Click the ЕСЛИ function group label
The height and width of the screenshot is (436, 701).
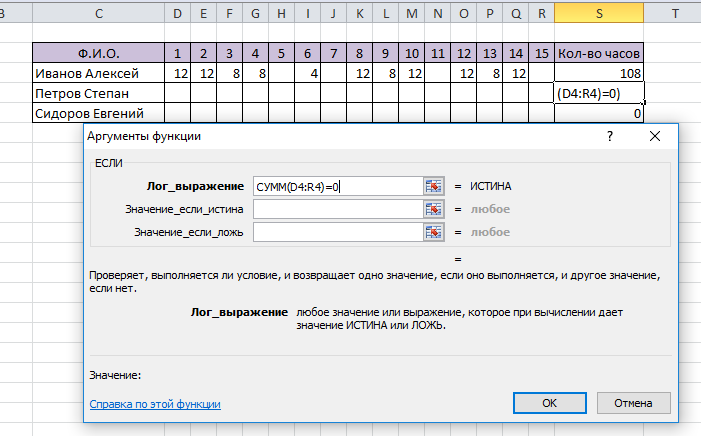tap(109, 163)
